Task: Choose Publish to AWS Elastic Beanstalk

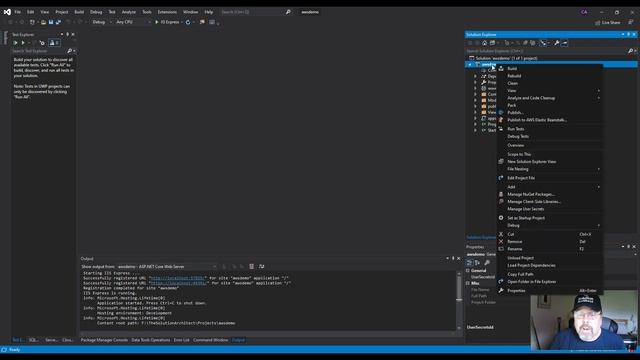Action: 549,120
